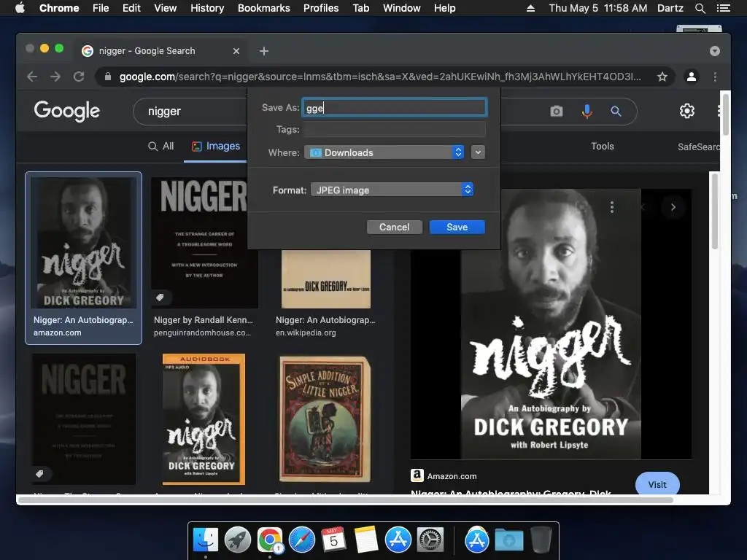
Task: Open the Where Downloads location dropdown
Action: (384, 152)
